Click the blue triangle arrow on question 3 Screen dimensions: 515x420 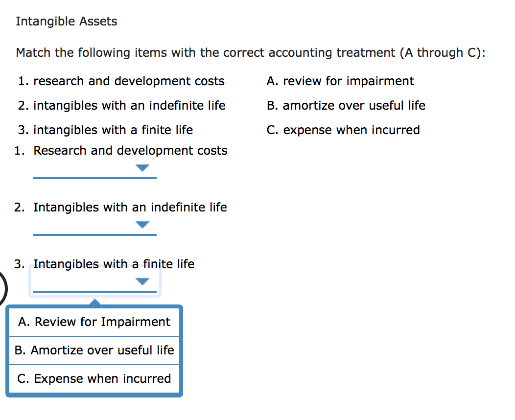coord(142,281)
